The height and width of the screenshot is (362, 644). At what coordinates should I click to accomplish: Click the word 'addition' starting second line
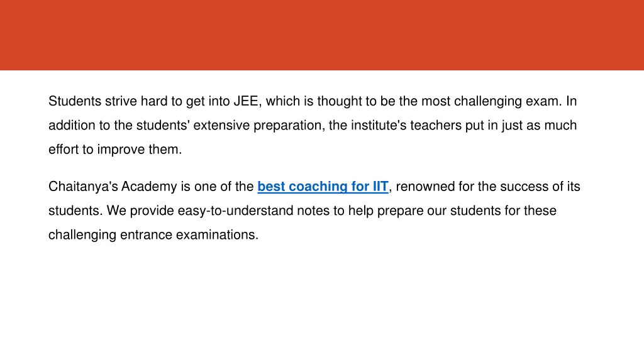point(72,125)
